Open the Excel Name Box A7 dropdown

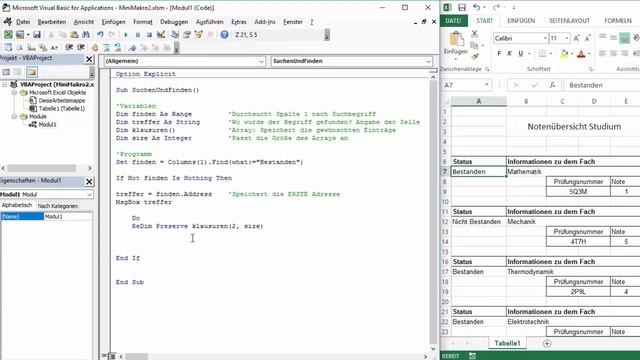click(487, 85)
